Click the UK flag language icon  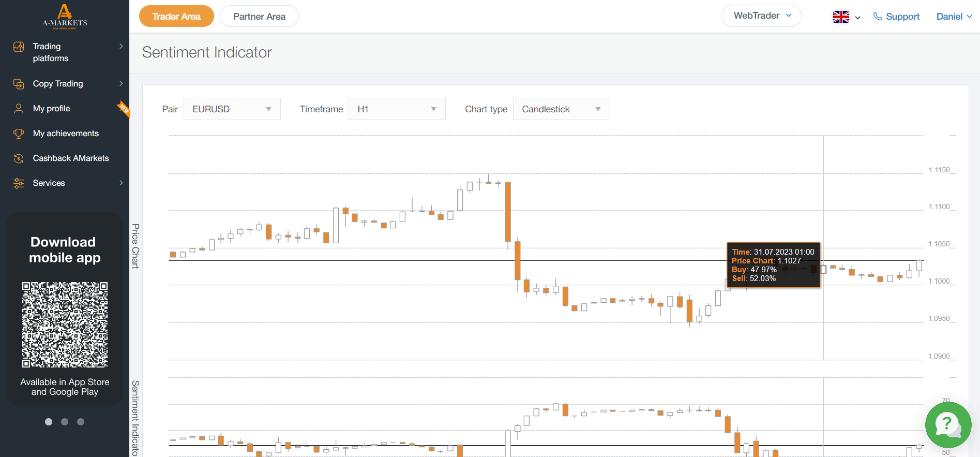click(841, 17)
